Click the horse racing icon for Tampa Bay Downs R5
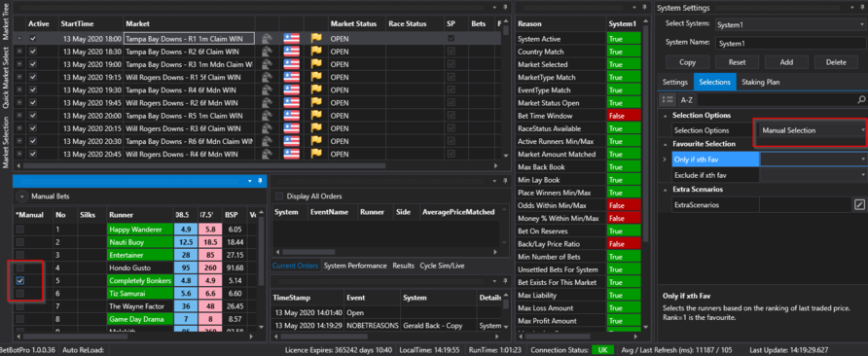868x356 pixels. [x=267, y=116]
